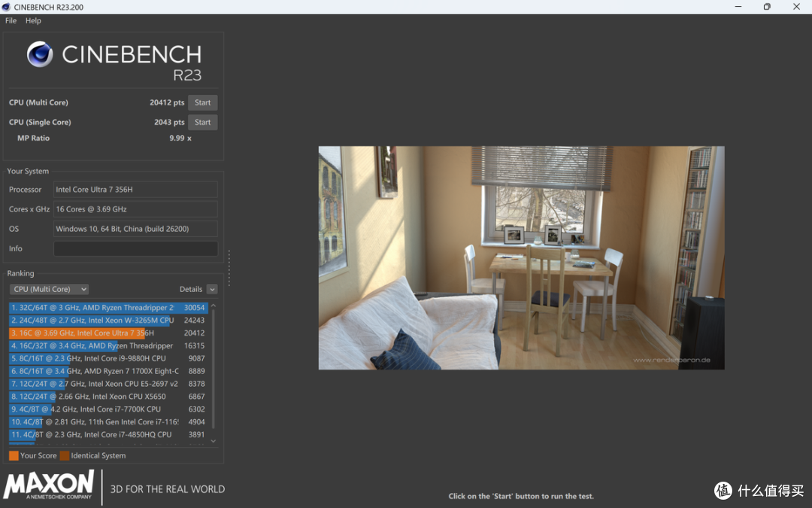Open the Help menu
812x508 pixels.
coord(33,21)
